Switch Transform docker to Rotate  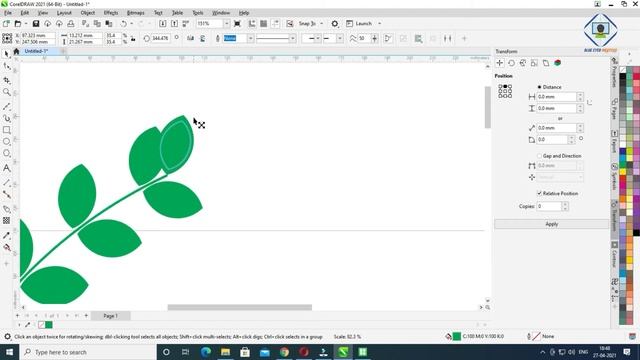[511, 63]
